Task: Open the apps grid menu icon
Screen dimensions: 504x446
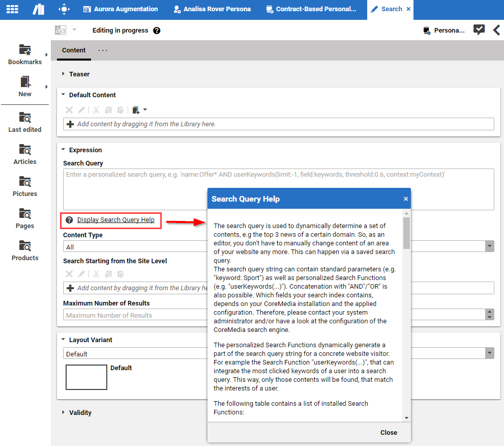Action: click(x=12, y=9)
